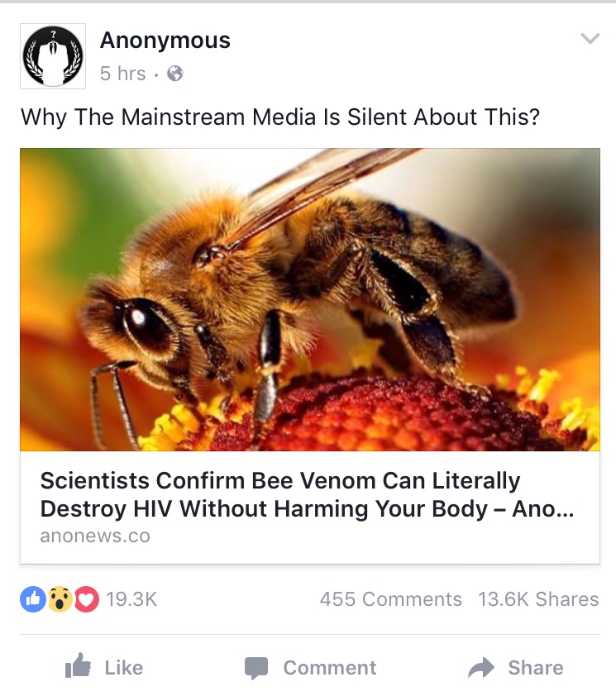Click the red heart reaction icon
Viewport: 616px width, 696px height.
click(x=87, y=599)
